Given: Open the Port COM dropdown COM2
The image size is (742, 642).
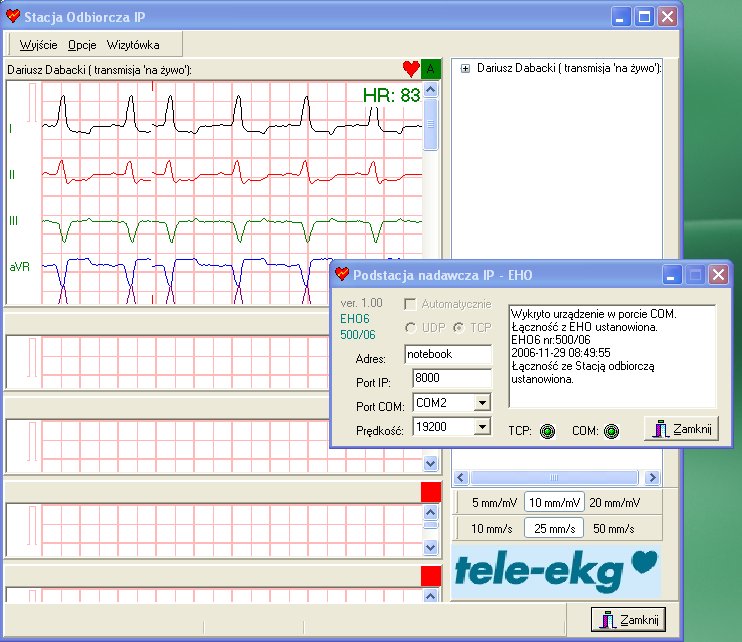Looking at the screenshot, I should coord(482,403).
